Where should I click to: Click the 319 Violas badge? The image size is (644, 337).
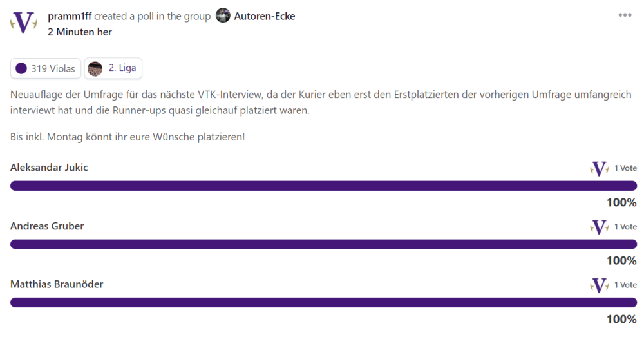(46, 68)
